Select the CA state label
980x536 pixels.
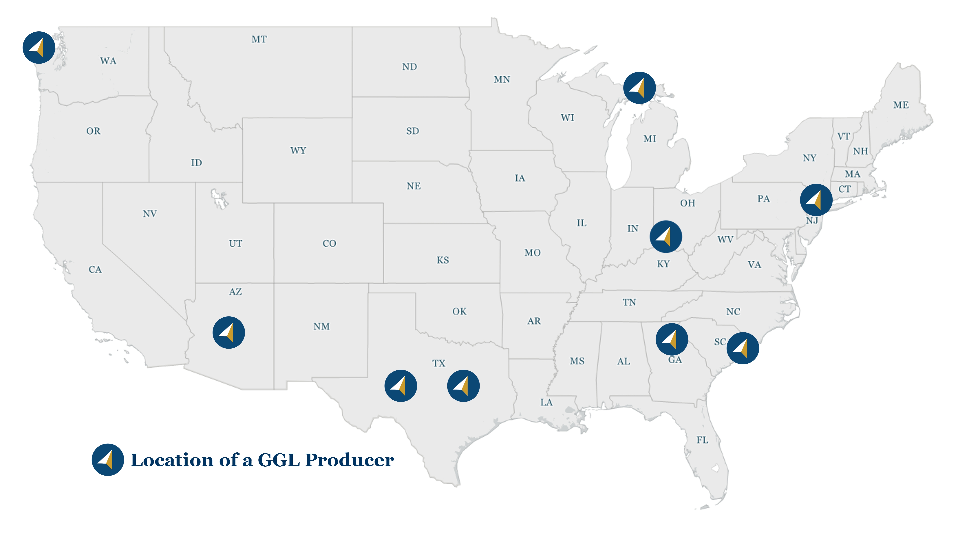[95, 270]
